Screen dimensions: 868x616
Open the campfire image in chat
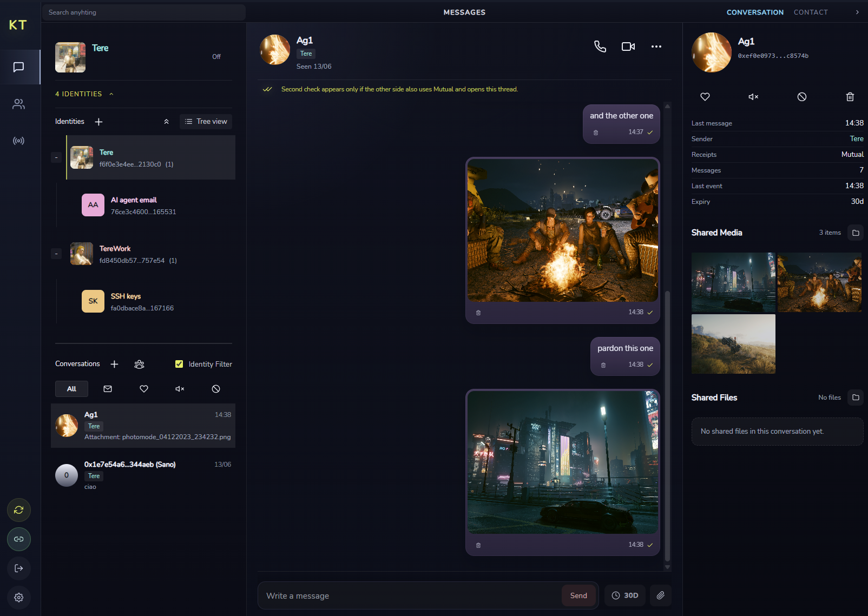563,230
